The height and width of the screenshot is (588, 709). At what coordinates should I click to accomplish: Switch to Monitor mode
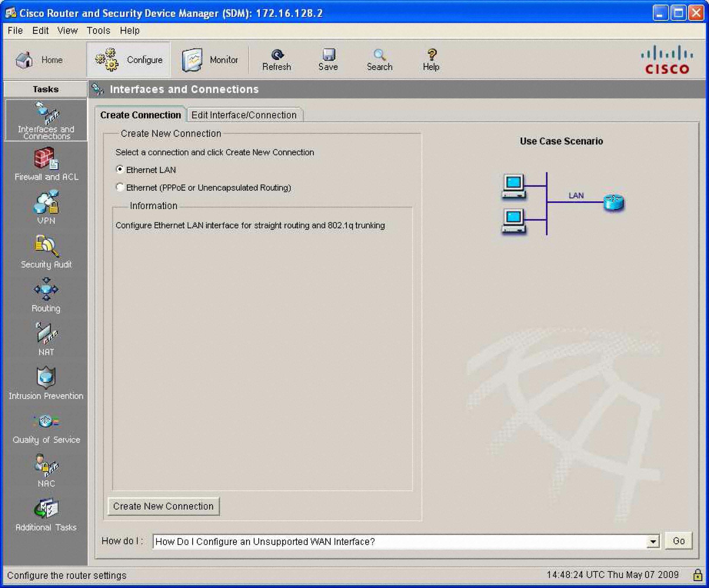pos(210,60)
